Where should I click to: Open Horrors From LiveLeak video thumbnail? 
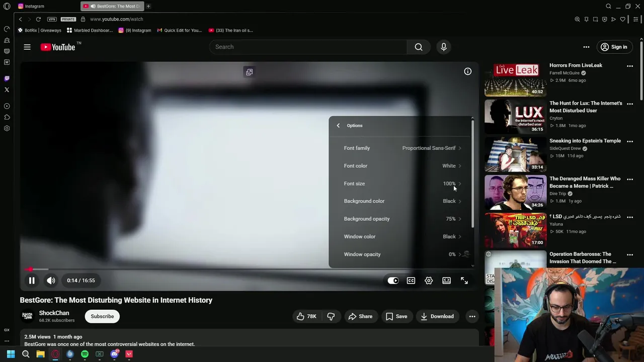pos(515,79)
